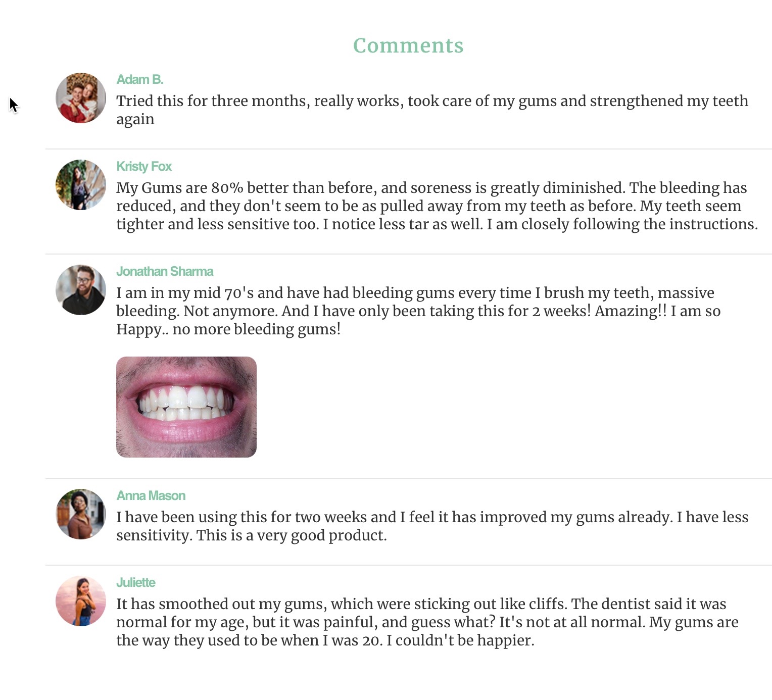Open Juliette's profile picture

tap(81, 601)
